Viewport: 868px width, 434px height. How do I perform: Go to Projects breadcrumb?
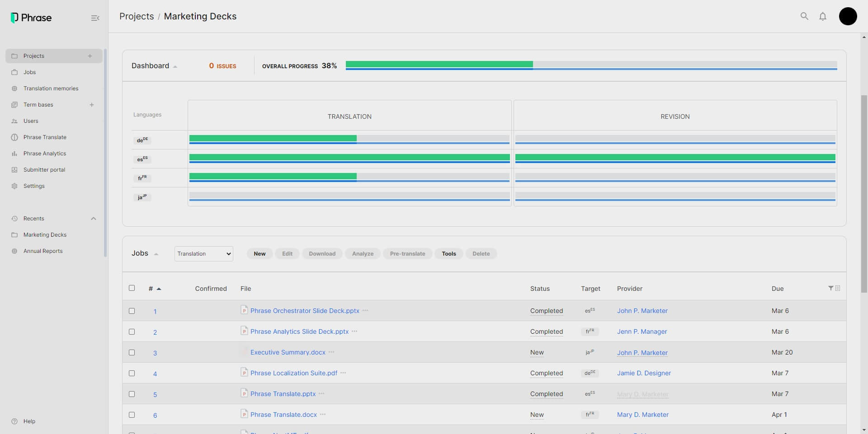click(137, 16)
